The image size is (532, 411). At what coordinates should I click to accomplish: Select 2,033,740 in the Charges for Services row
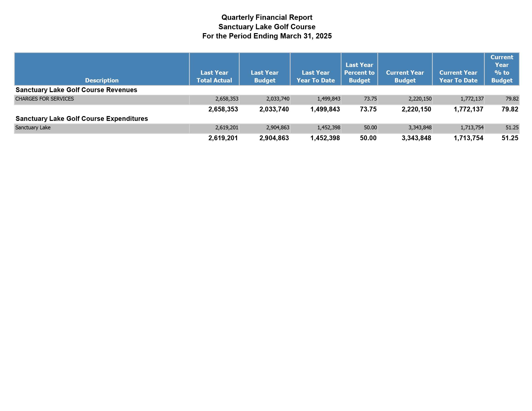click(x=278, y=99)
